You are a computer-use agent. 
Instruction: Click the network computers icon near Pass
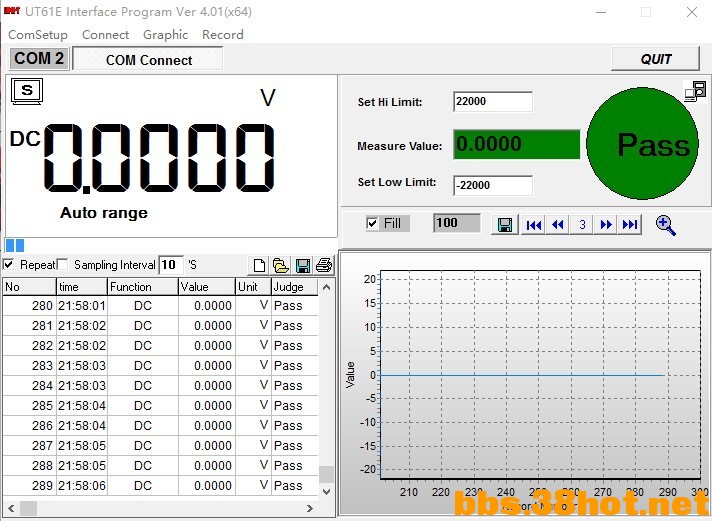click(x=695, y=91)
